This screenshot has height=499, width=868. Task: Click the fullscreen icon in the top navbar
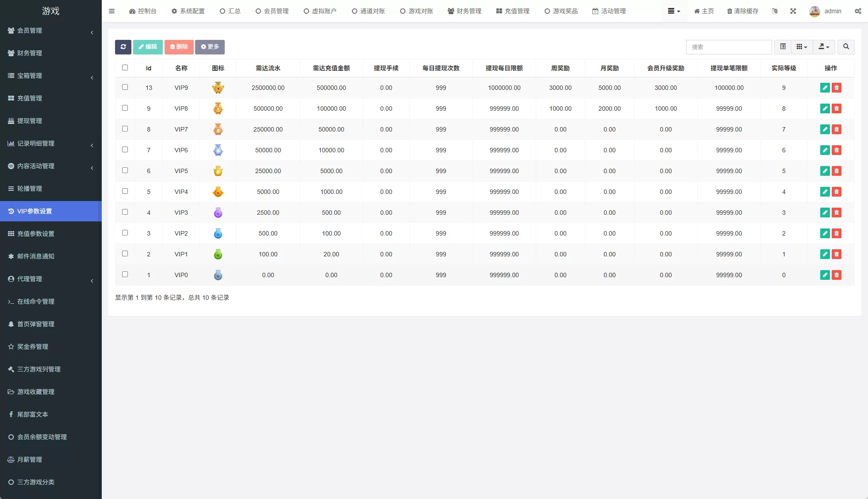[x=793, y=11]
